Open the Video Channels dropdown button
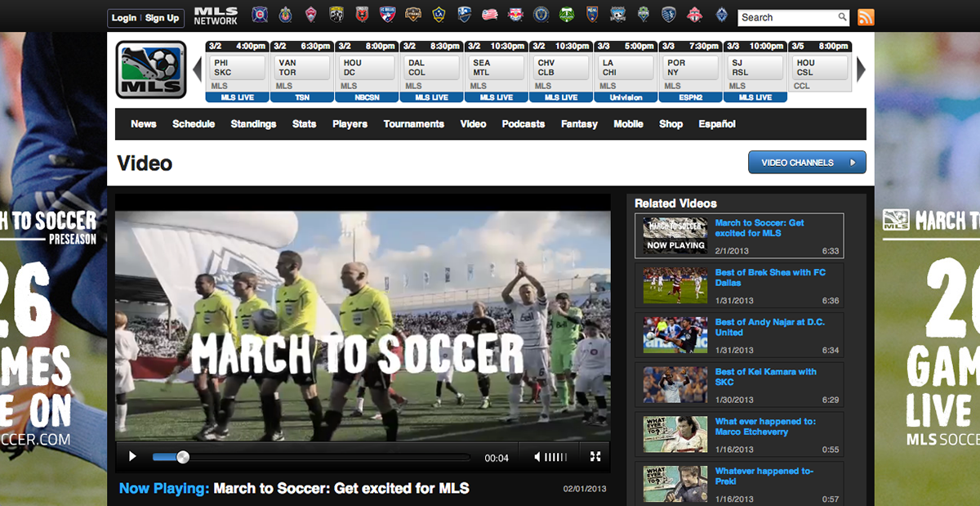This screenshot has width=980, height=506. pos(807,162)
